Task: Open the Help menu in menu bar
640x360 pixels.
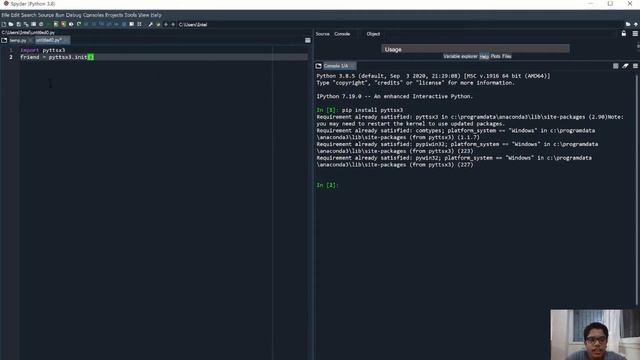Action: [x=156, y=15]
